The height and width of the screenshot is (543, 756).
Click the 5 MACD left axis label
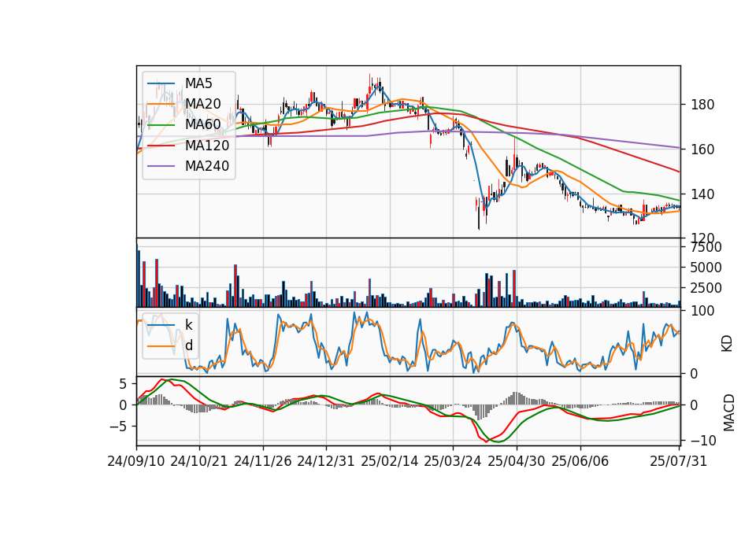(x=123, y=384)
